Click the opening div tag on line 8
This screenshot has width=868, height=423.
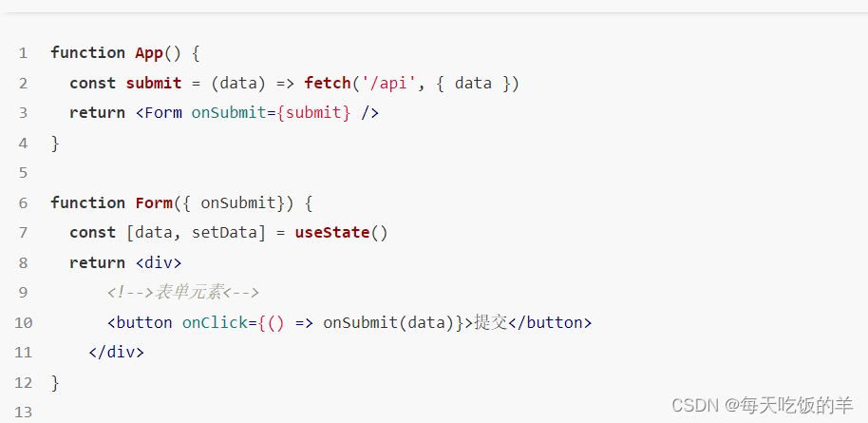pyautogui.click(x=159, y=262)
